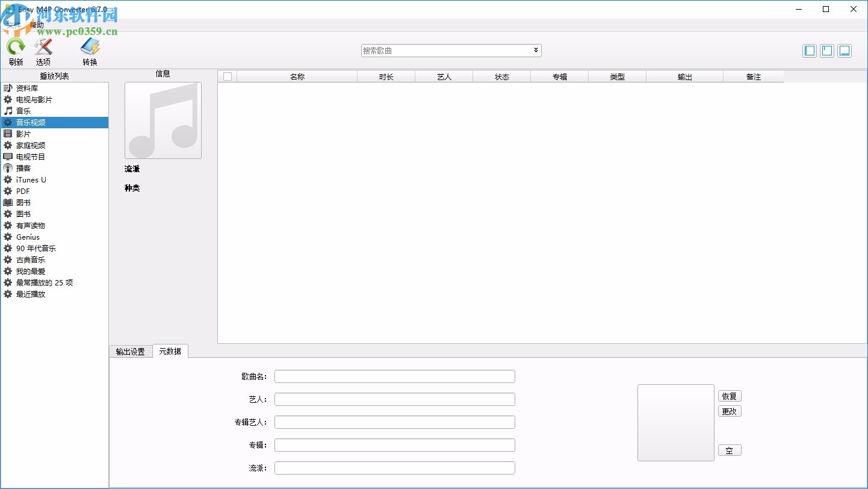Click the 空 (Clear) artwork button

(730, 450)
